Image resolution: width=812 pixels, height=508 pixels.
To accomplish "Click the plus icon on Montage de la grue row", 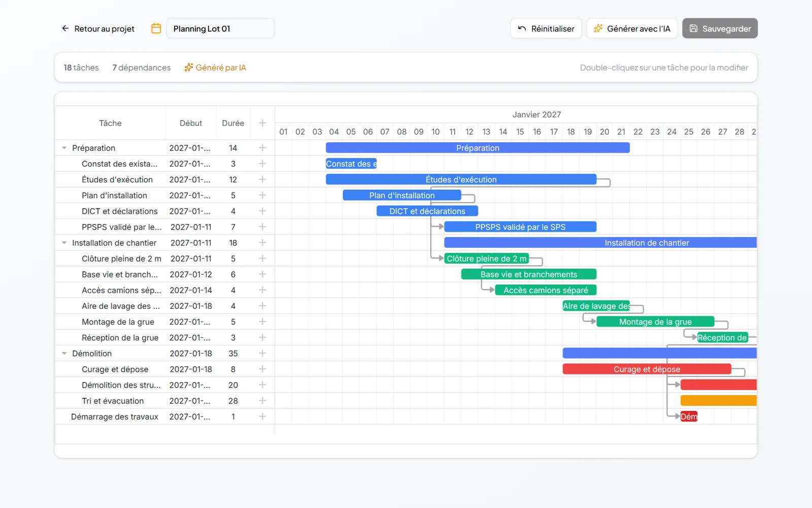I will (x=262, y=322).
